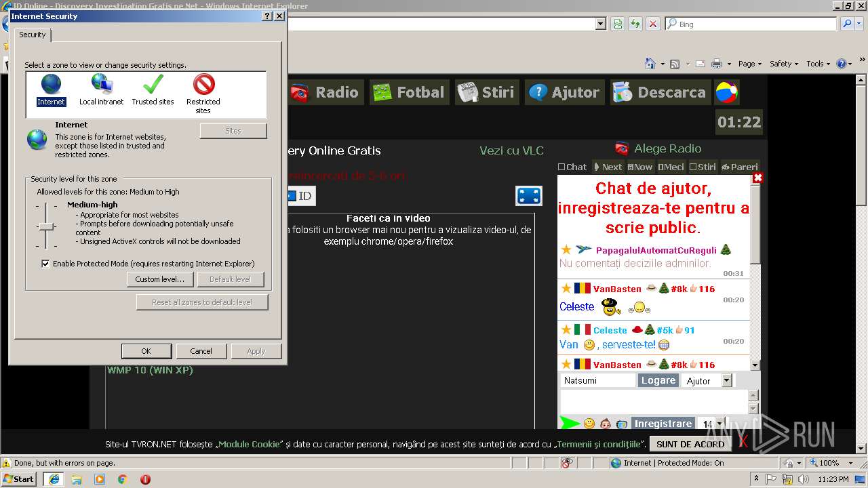Click the Natsumi nickname input field
The height and width of the screenshot is (488, 868).
[x=598, y=381]
